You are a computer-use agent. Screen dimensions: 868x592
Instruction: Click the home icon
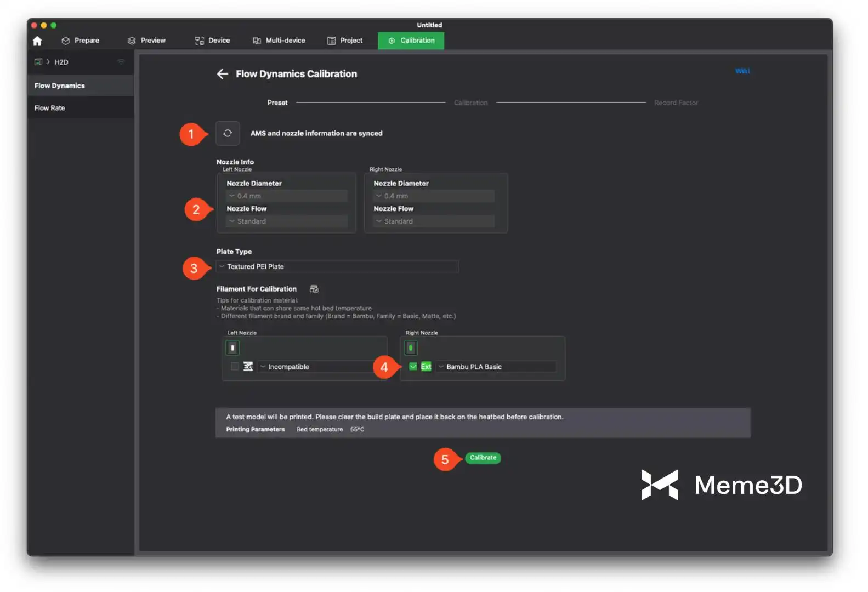pyautogui.click(x=37, y=41)
